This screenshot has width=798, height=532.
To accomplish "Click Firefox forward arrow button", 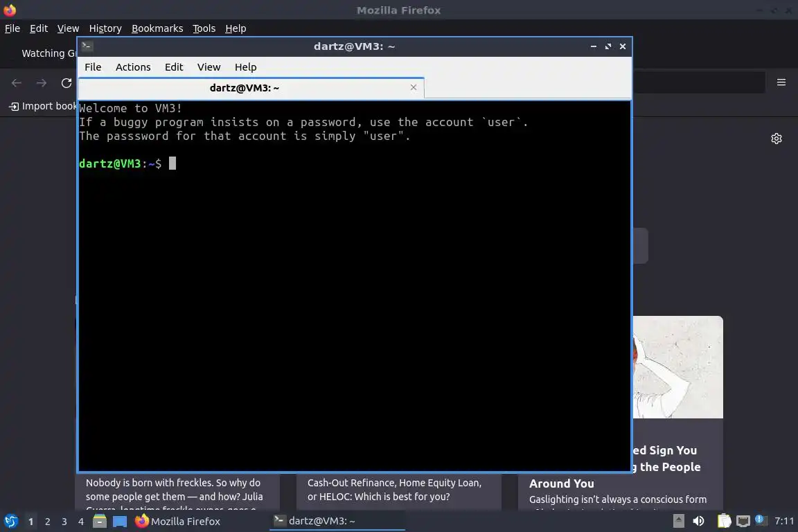I will 42,83.
